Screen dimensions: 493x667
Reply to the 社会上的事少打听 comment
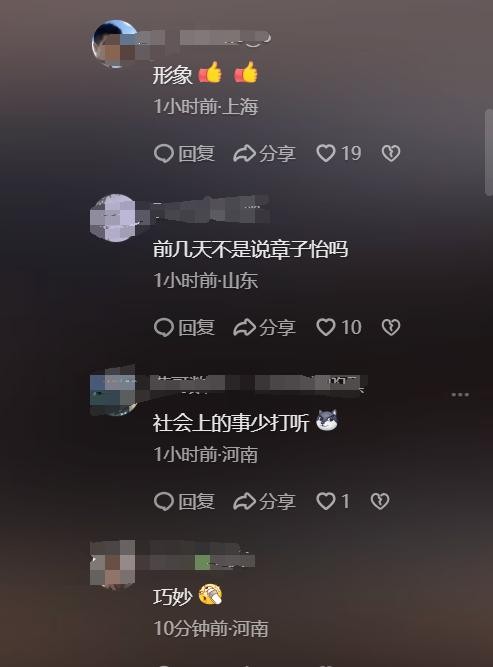point(184,501)
